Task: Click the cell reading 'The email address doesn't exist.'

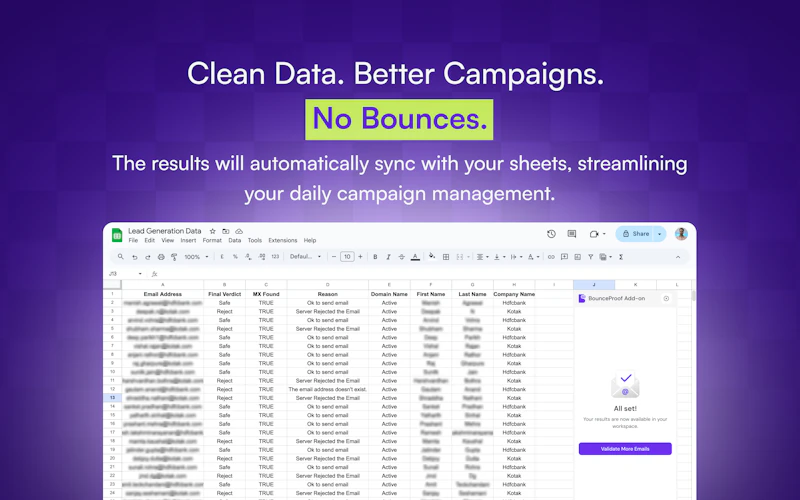Action: (328, 389)
